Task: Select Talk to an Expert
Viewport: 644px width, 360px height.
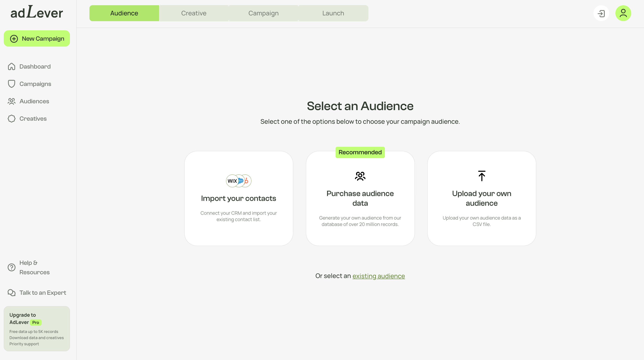Action: (x=37, y=293)
